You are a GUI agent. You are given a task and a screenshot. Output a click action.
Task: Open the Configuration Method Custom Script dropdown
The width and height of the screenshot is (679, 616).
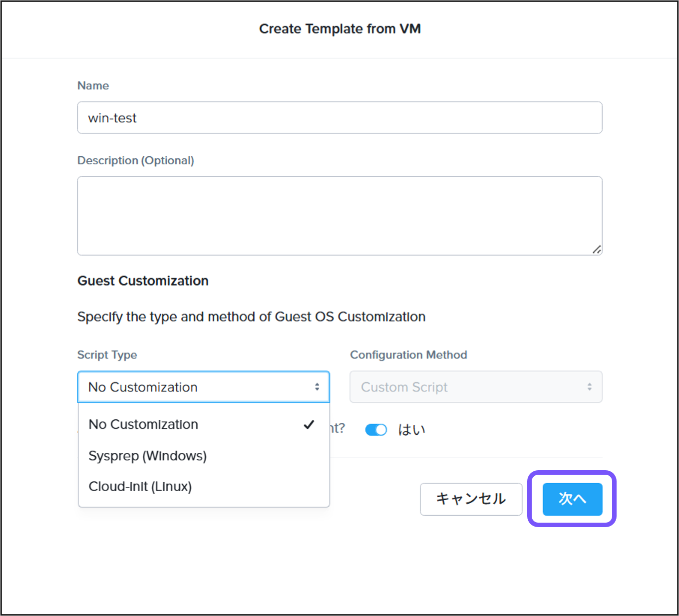point(475,387)
